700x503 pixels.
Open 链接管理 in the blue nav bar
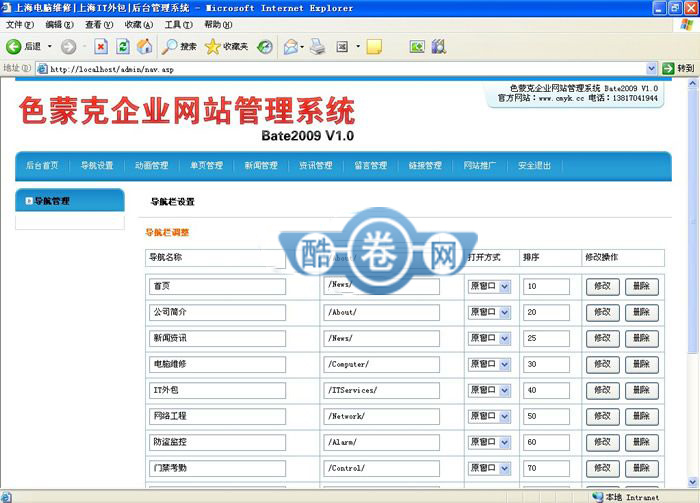coord(425,166)
